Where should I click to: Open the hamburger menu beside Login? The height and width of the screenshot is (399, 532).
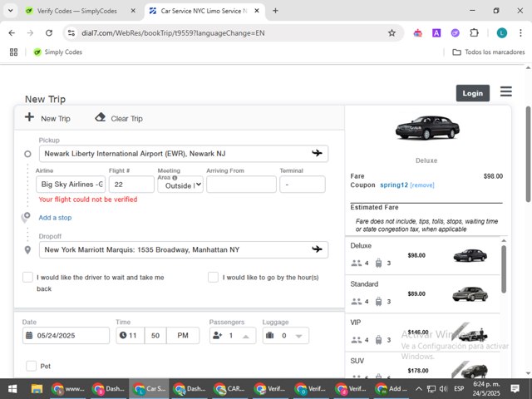506,91
